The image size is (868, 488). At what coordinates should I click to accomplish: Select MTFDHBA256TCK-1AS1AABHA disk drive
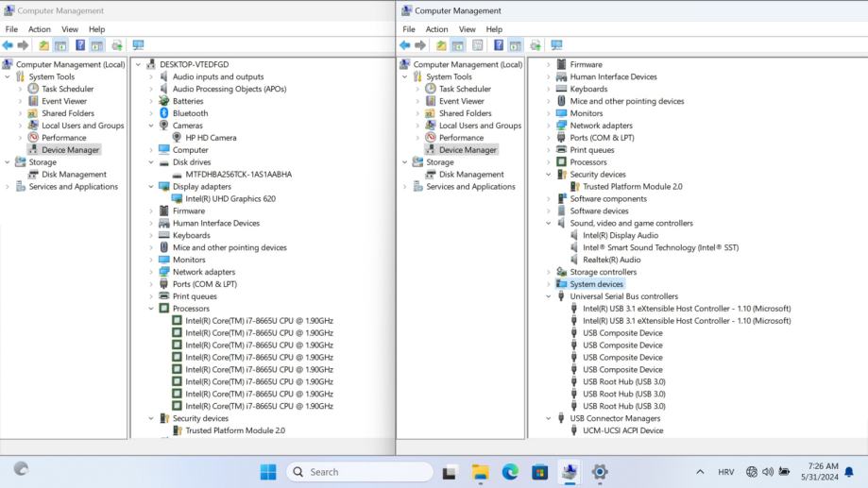tap(239, 175)
